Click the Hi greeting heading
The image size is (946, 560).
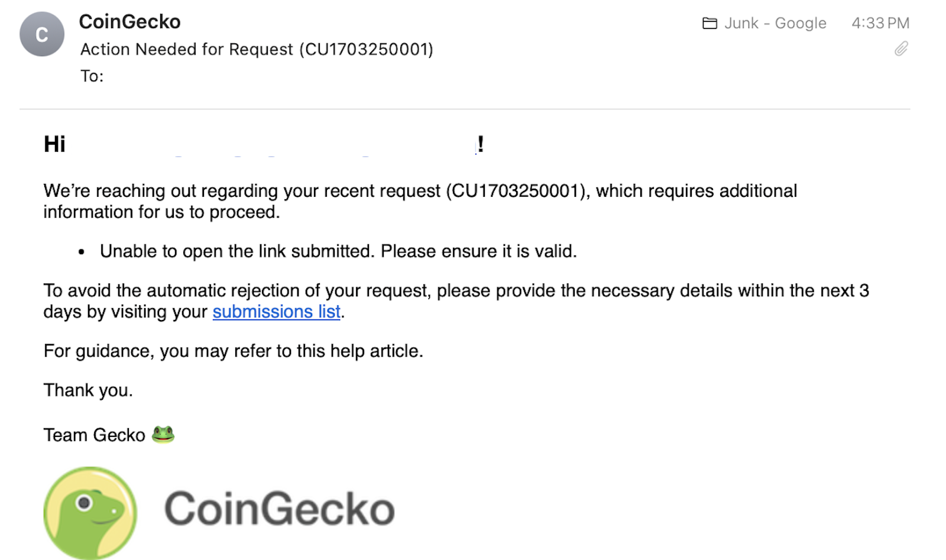click(x=54, y=144)
